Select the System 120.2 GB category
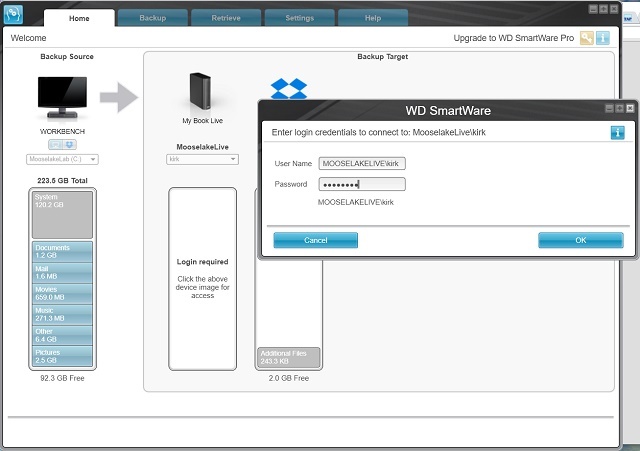The image size is (640, 451). click(x=62, y=215)
